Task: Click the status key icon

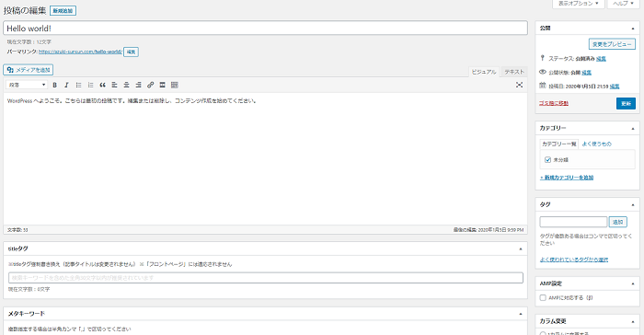Action: pos(542,58)
